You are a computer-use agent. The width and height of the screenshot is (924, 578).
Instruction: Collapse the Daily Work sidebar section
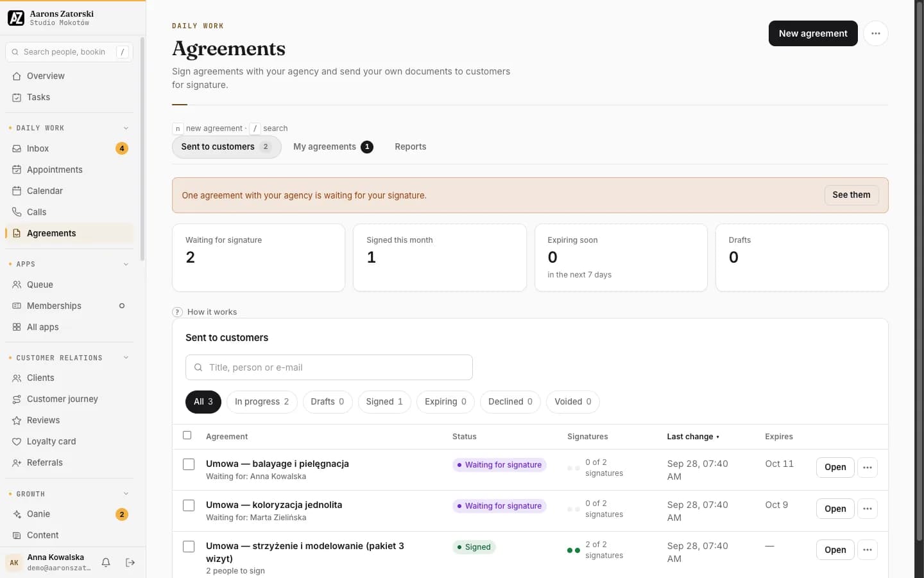point(126,128)
